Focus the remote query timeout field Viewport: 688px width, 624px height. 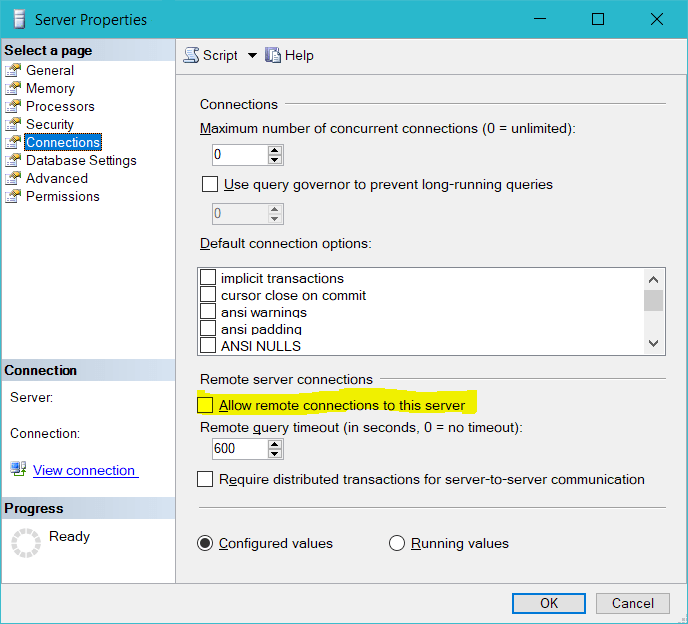pos(240,449)
